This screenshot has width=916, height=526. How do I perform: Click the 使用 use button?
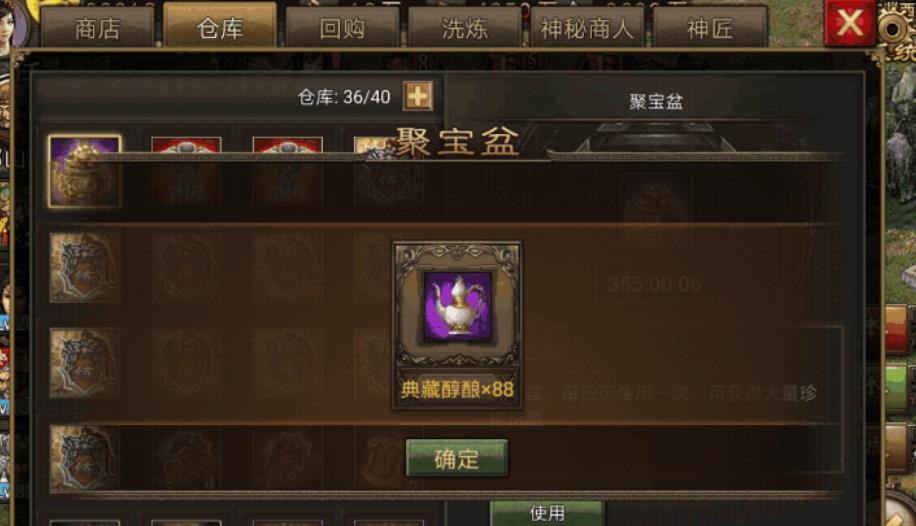[x=547, y=513]
